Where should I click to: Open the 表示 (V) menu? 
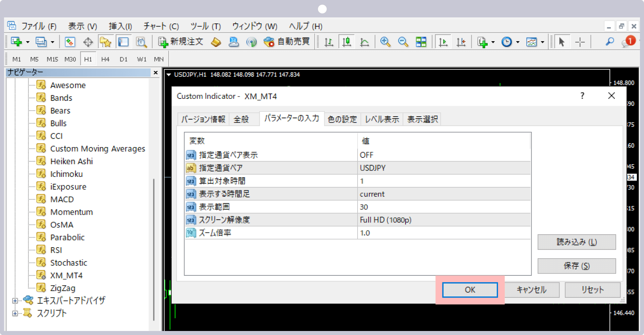click(83, 26)
